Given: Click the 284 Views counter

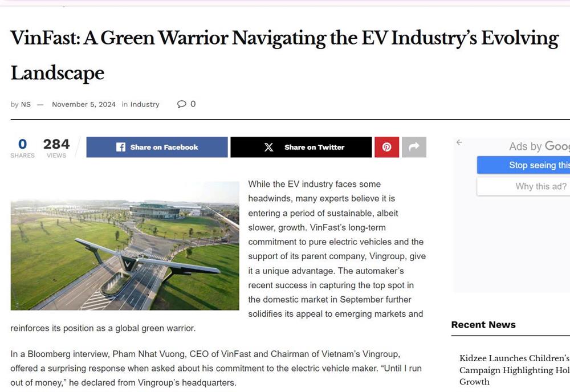Looking at the screenshot, I should (x=56, y=148).
